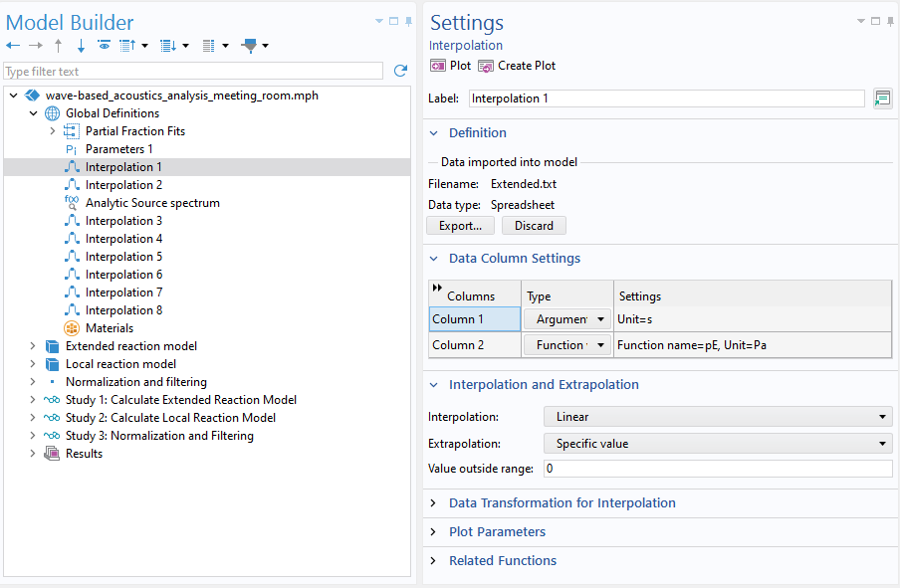This screenshot has height=588, width=900.
Task: Select the Analytic Source spectrum node
Action: 152,203
